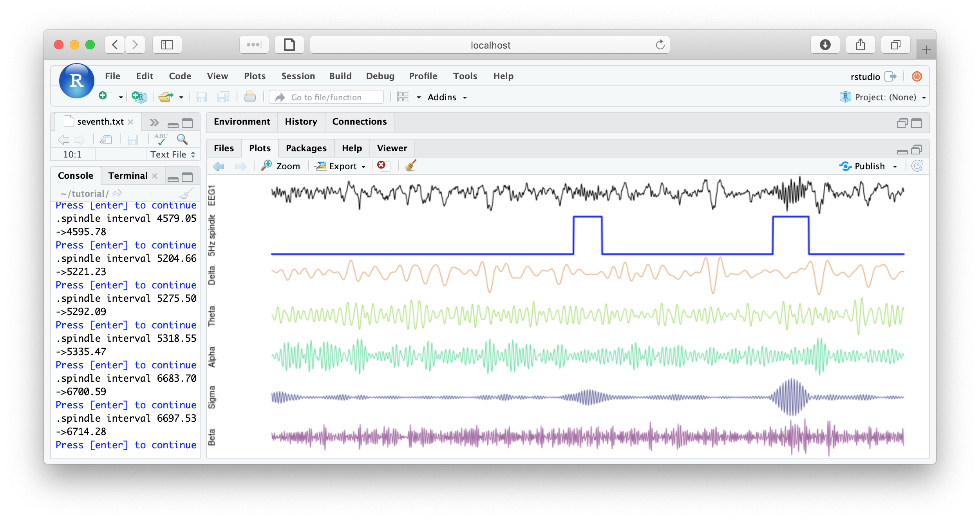Open the Export dropdown menu
Screen dimensions: 980x522
pos(341,166)
